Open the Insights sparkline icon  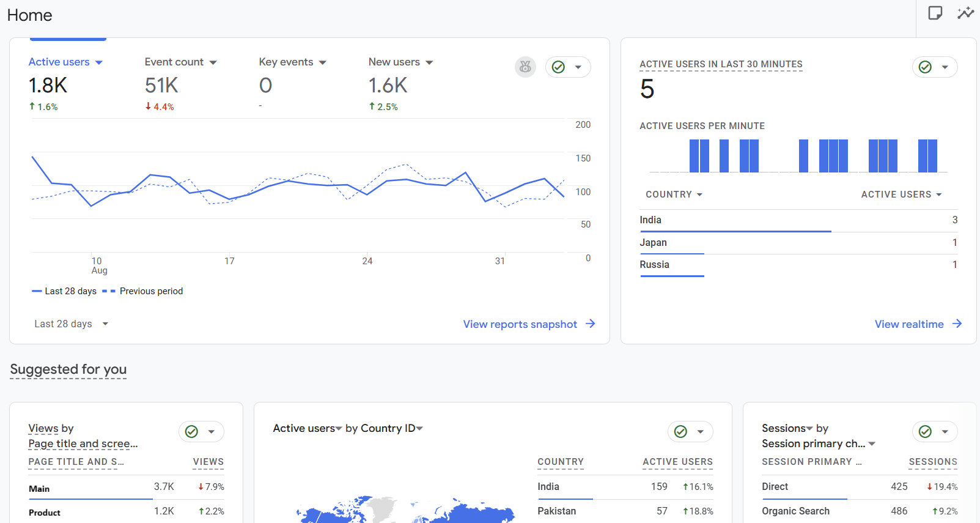click(x=965, y=13)
